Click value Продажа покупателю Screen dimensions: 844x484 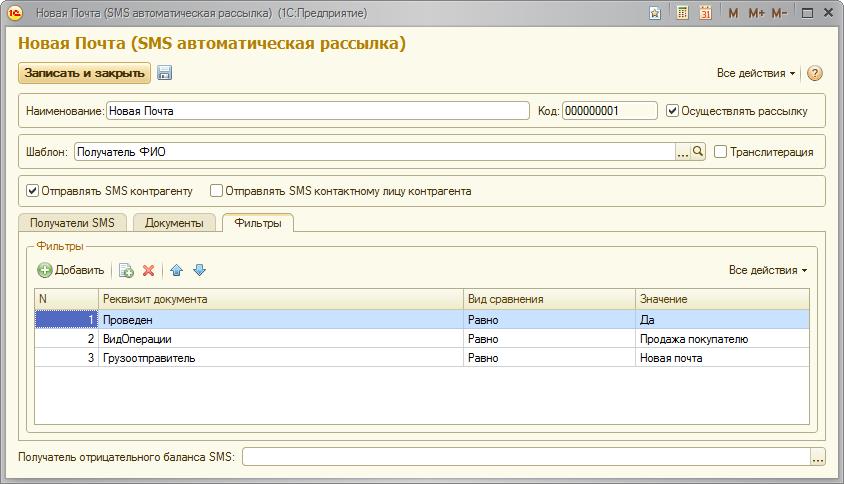click(x=722, y=339)
